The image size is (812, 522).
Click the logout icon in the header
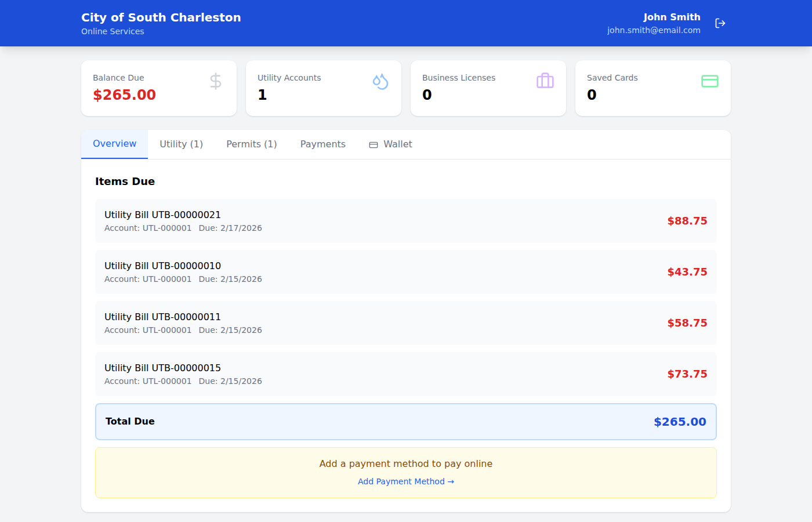coord(720,23)
